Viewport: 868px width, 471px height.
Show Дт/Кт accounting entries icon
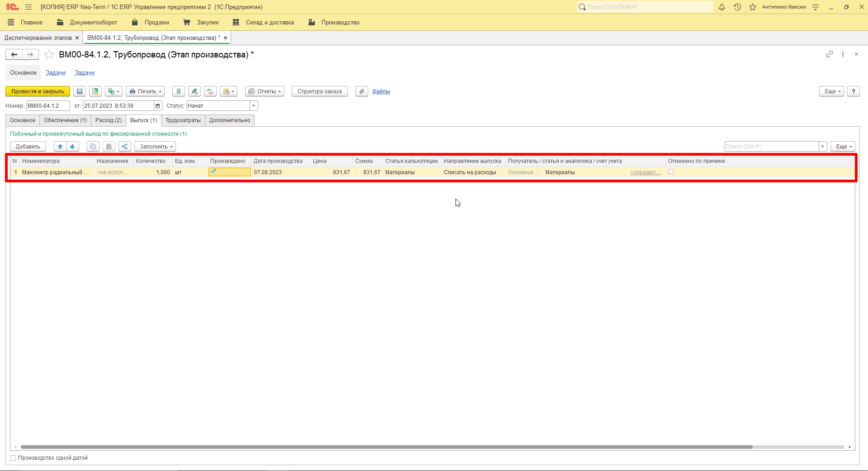pos(210,91)
